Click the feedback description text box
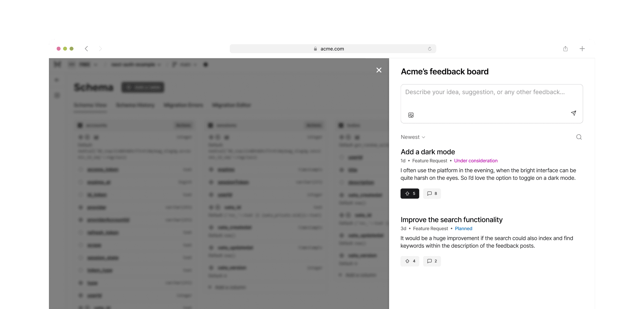Image resolution: width=644 pixels, height=309 pixels. 491,98
